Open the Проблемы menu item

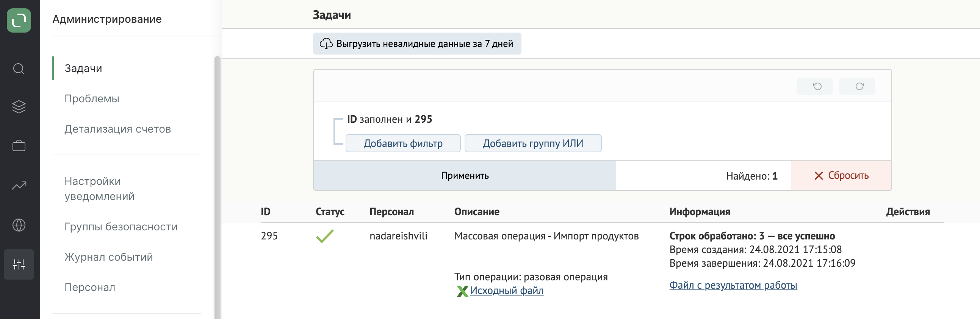(92, 99)
